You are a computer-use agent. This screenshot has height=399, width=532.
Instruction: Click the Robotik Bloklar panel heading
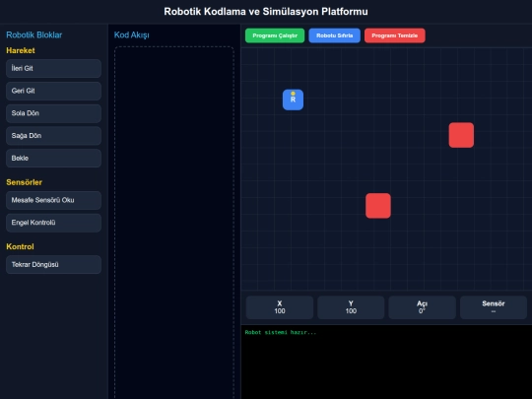(34, 34)
